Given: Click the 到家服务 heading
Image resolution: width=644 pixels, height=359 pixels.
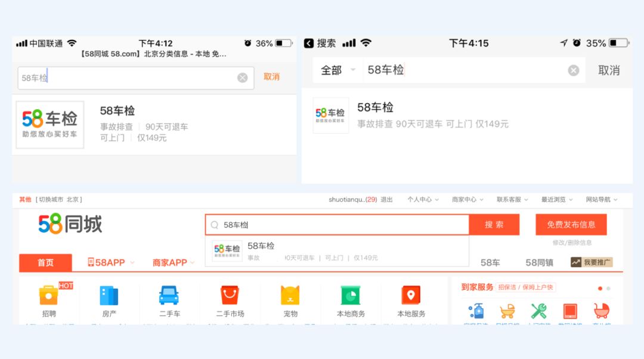Looking at the screenshot, I should [x=477, y=287].
